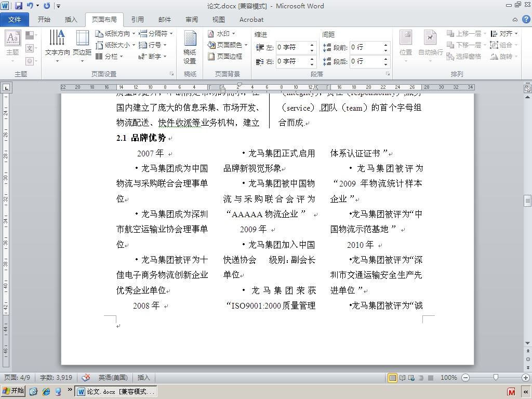532x399 pixels.
Task: Decrease the right indent value
Action: tap(312, 64)
